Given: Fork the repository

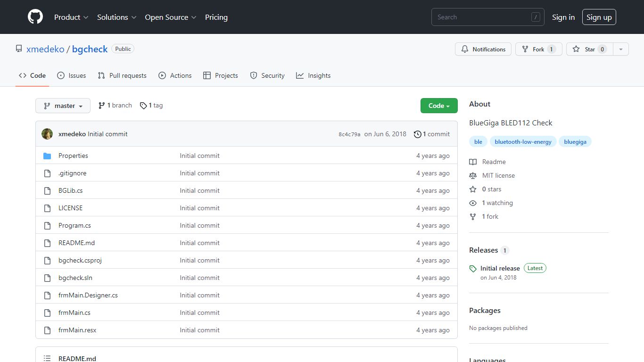Looking at the screenshot, I should click(x=538, y=49).
